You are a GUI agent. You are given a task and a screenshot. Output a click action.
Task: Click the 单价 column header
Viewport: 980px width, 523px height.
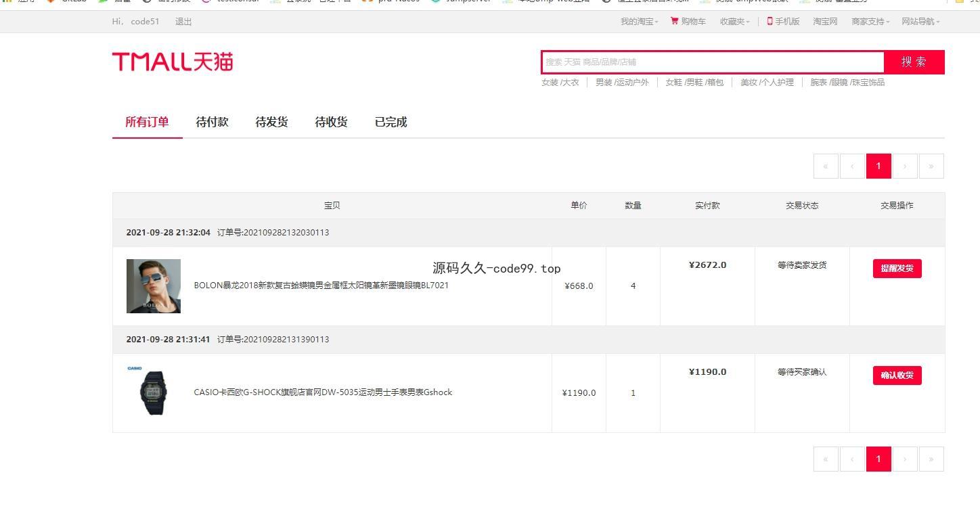(579, 206)
